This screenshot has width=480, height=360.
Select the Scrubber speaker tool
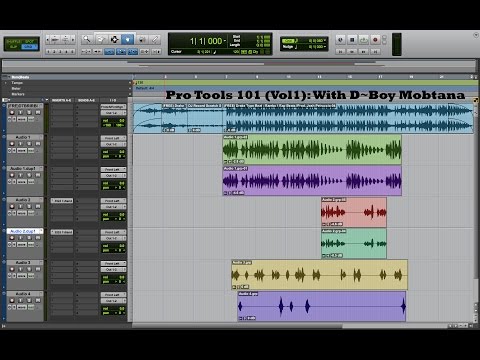point(141,39)
